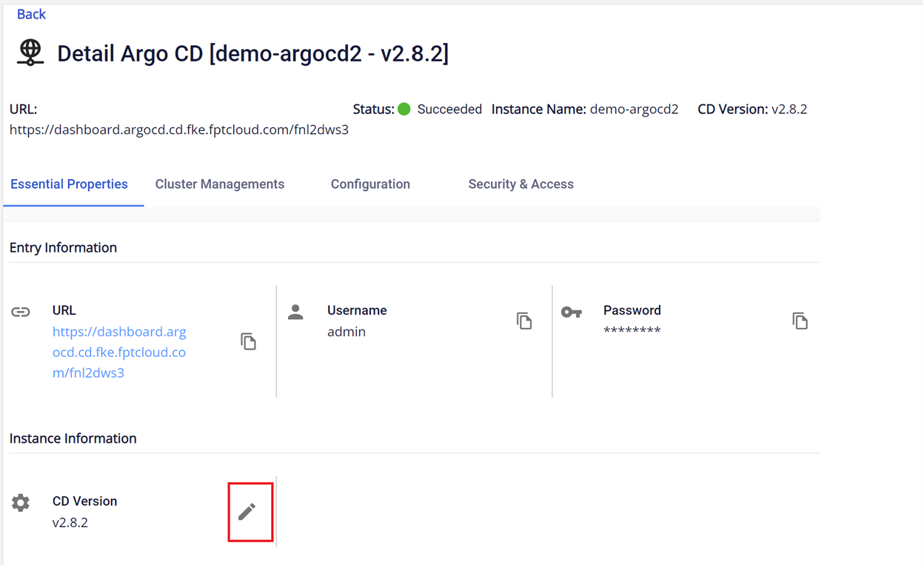This screenshot has height=565, width=924.
Task: Click the green Succeeded status dot
Action: coord(404,109)
